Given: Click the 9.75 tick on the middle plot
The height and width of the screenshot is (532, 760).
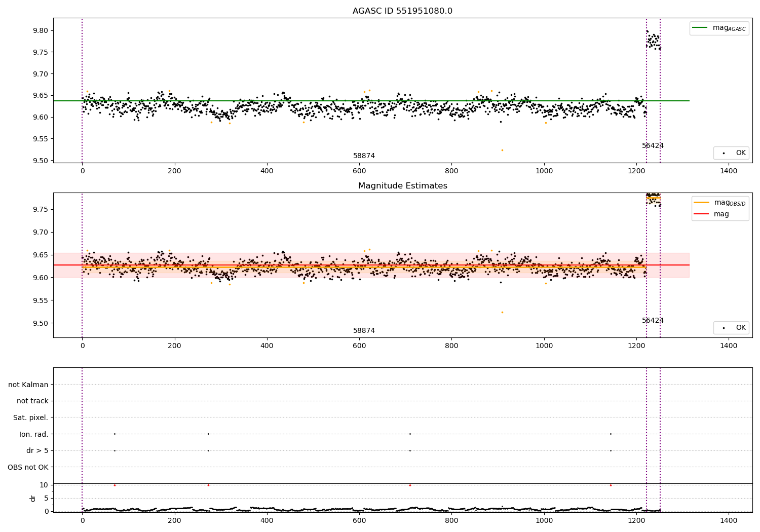Looking at the screenshot, I should point(41,209).
